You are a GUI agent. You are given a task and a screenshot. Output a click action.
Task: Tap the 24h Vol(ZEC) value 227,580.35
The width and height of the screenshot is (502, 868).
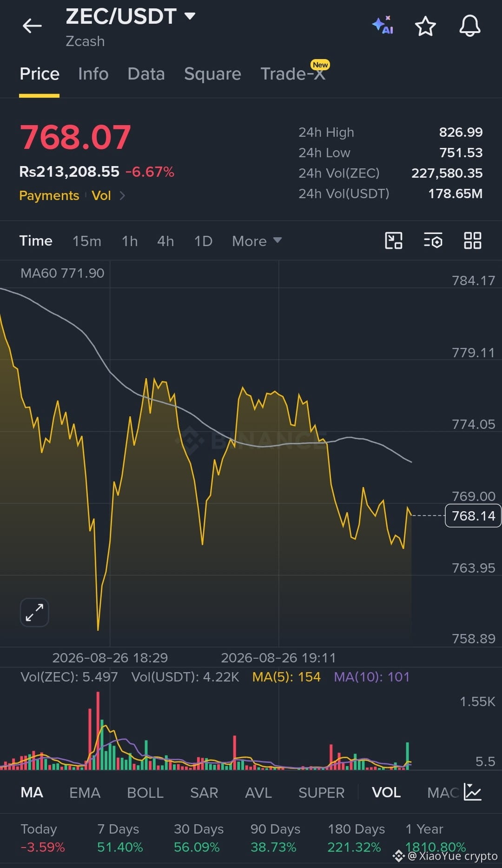coord(447,173)
